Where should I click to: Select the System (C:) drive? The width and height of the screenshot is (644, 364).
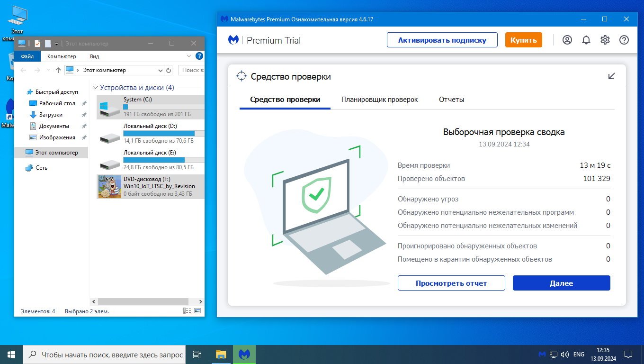[x=151, y=107]
